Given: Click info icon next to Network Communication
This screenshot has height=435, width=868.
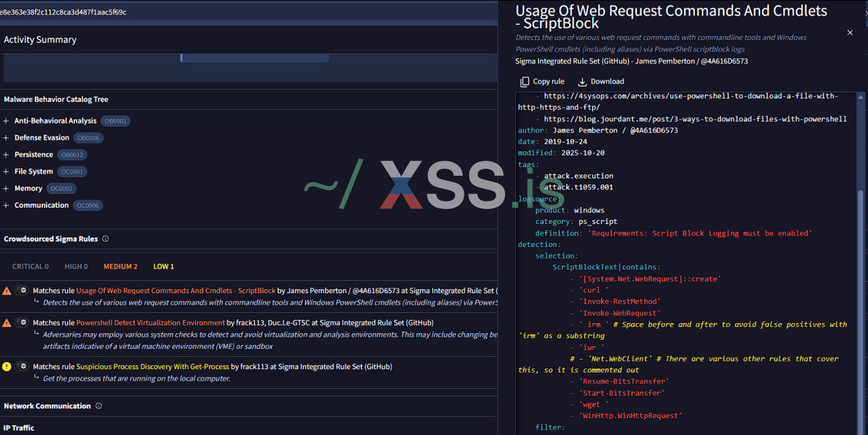Looking at the screenshot, I should (98, 406).
